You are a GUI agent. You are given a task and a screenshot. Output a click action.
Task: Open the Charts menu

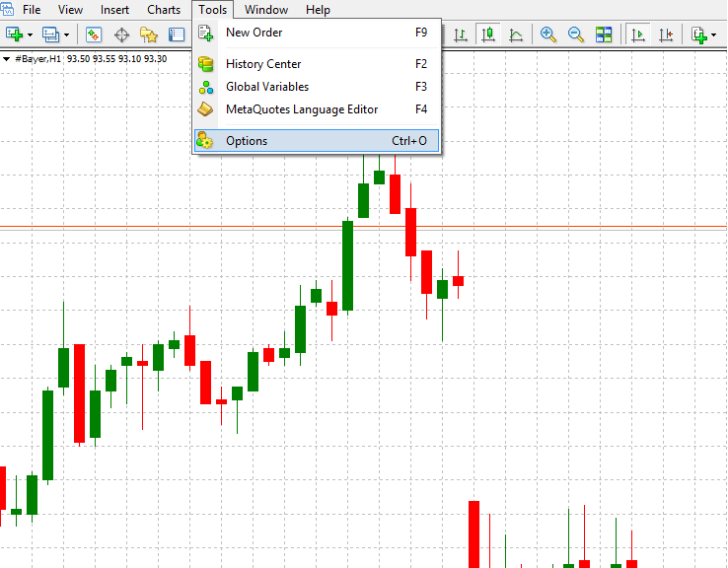coord(164,10)
